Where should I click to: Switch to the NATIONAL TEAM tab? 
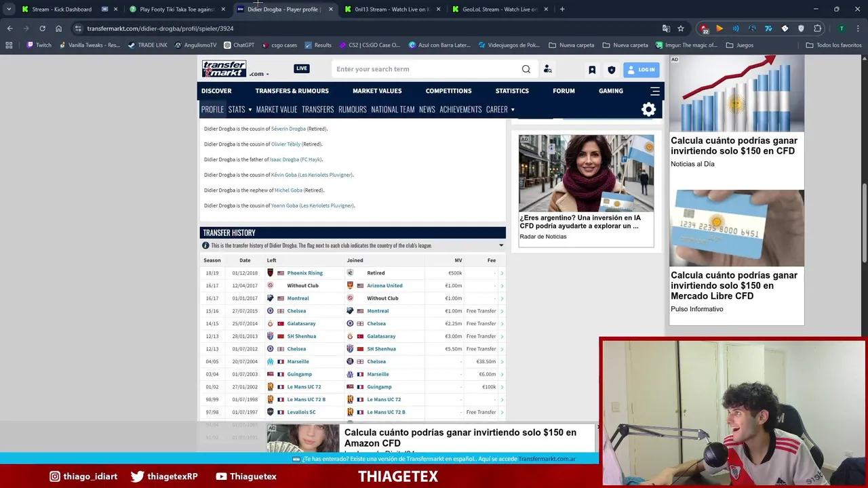(x=393, y=109)
